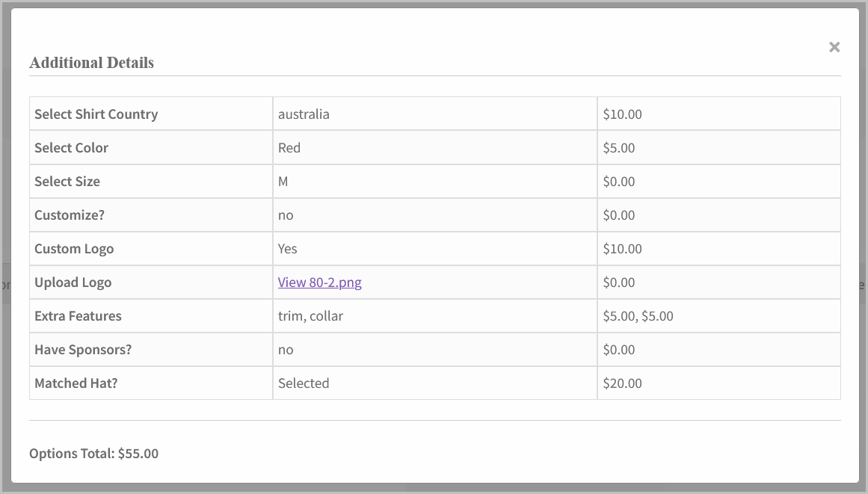Select the trim, collar features value
The width and height of the screenshot is (868, 494).
tap(310, 315)
